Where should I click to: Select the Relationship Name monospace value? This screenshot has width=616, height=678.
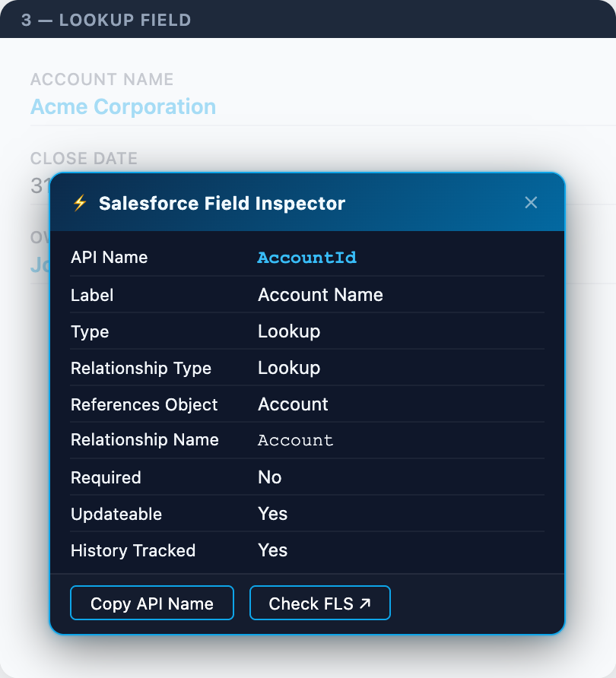pyautogui.click(x=295, y=440)
